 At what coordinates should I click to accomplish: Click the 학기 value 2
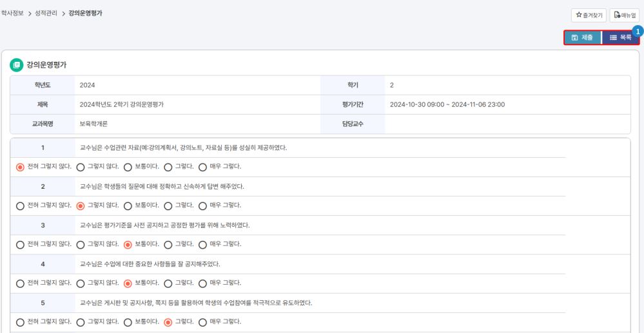(392, 86)
